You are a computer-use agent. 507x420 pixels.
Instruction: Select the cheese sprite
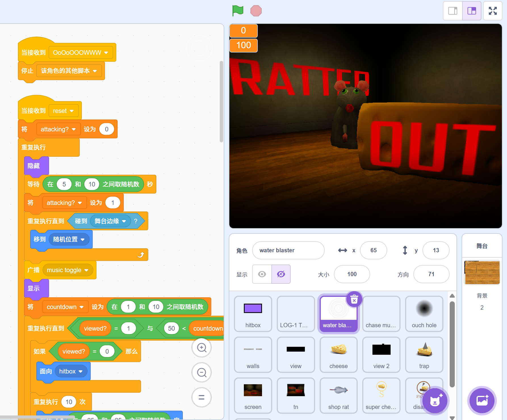click(x=338, y=354)
